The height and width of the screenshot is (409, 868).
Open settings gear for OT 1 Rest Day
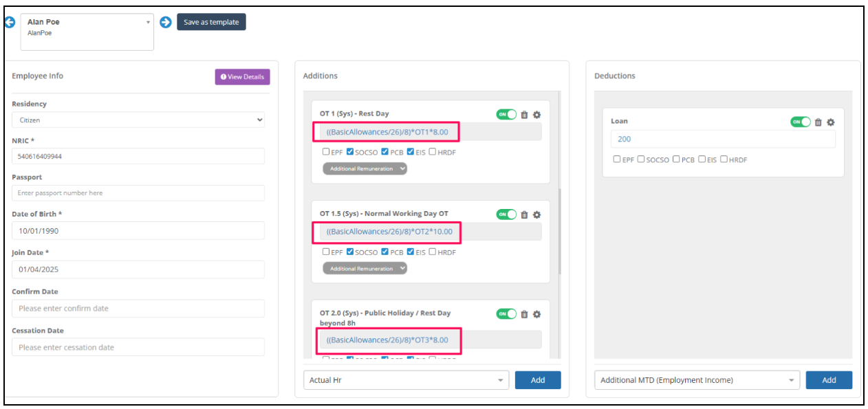(537, 115)
